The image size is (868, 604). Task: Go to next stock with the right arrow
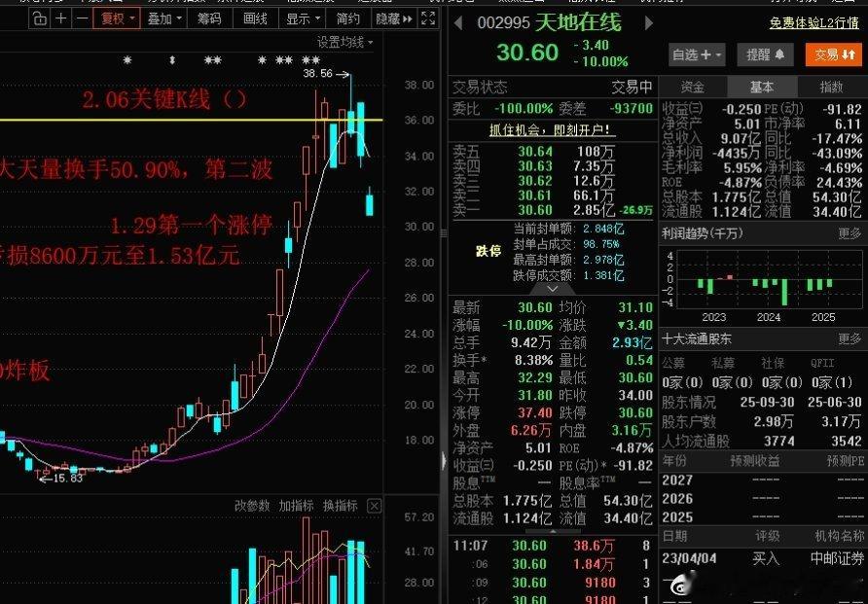point(648,21)
